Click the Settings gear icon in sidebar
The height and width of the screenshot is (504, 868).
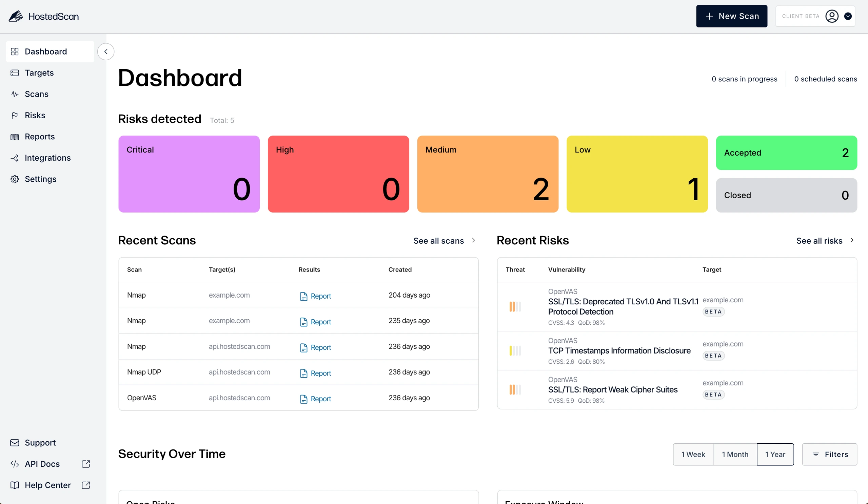tap(15, 179)
